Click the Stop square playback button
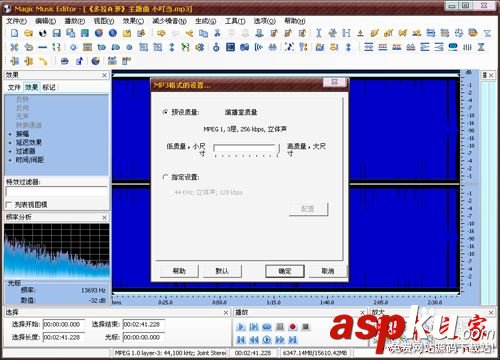Image resolution: width=500 pixels, height=360 pixels. click(306, 327)
